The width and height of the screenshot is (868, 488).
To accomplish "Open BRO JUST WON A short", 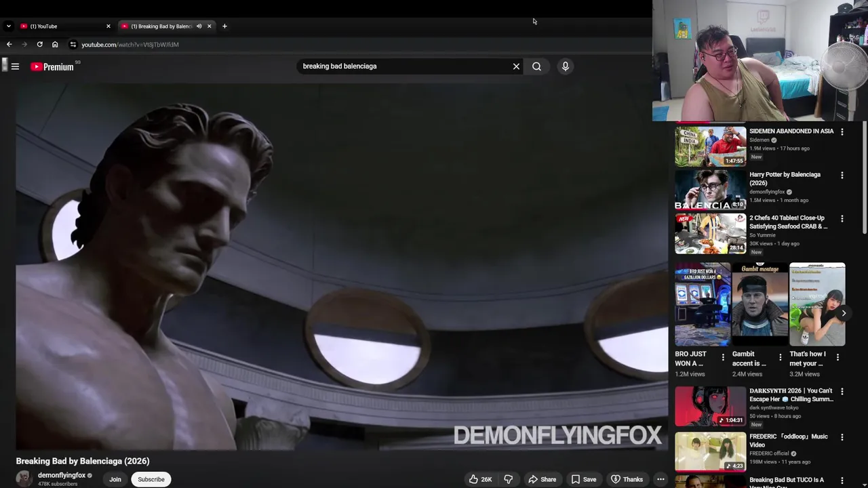I will pyautogui.click(x=703, y=304).
